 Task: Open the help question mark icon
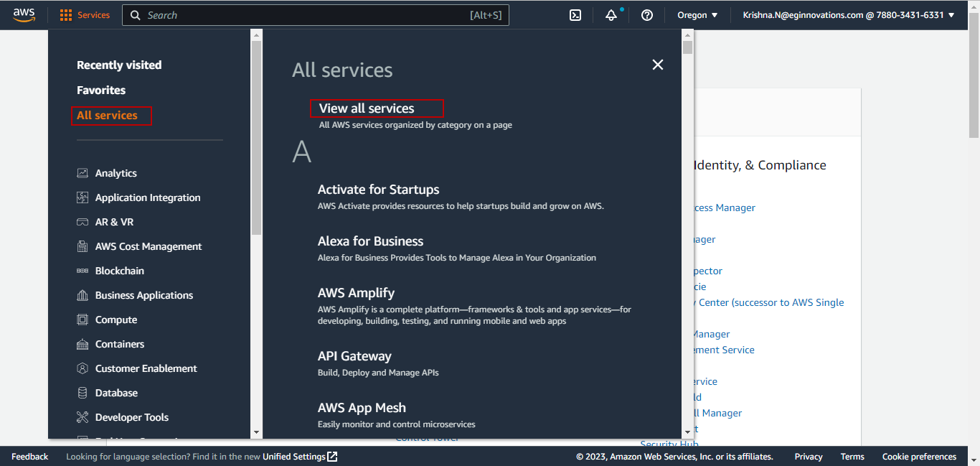point(647,15)
